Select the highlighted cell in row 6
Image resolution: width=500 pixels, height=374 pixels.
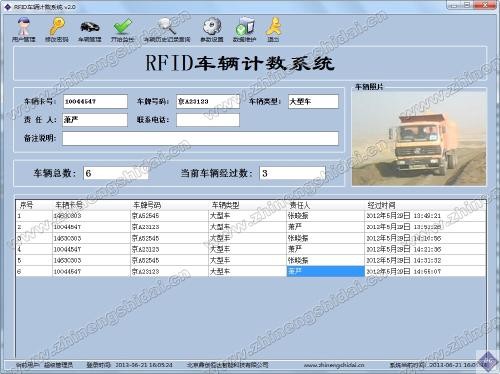(x=326, y=271)
